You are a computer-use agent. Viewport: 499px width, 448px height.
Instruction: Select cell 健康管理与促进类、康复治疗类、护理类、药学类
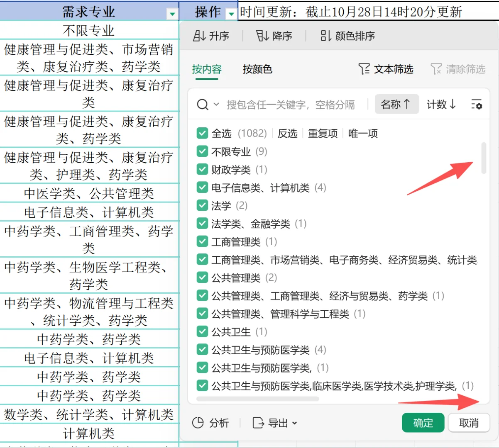[89, 166]
